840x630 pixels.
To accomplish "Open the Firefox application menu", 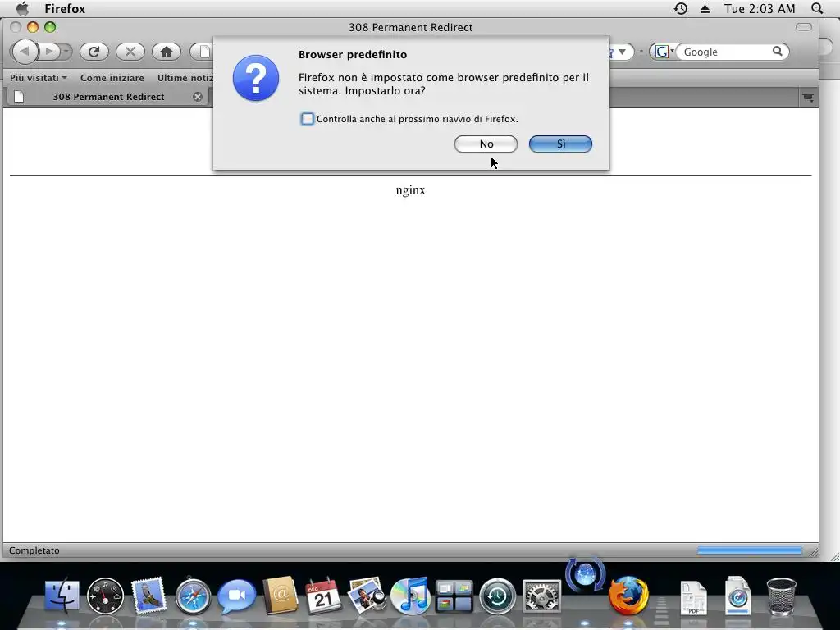I will [65, 8].
